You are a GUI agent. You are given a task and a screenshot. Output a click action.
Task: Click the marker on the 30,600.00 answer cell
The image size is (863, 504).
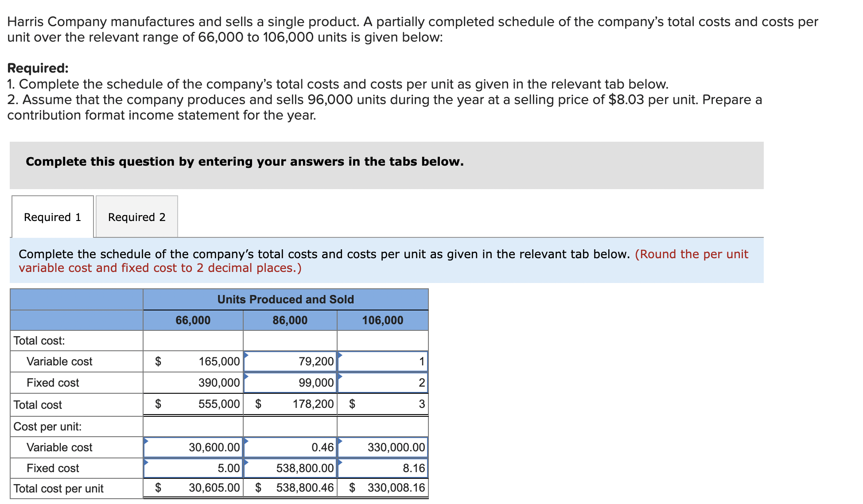click(146, 441)
